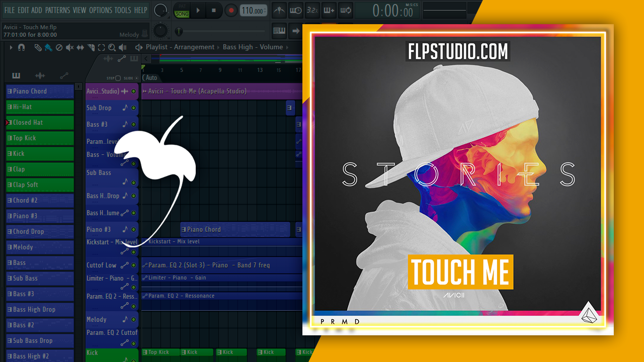Select the Closed Hat pattern in the picker
The image size is (644, 362).
click(x=40, y=123)
